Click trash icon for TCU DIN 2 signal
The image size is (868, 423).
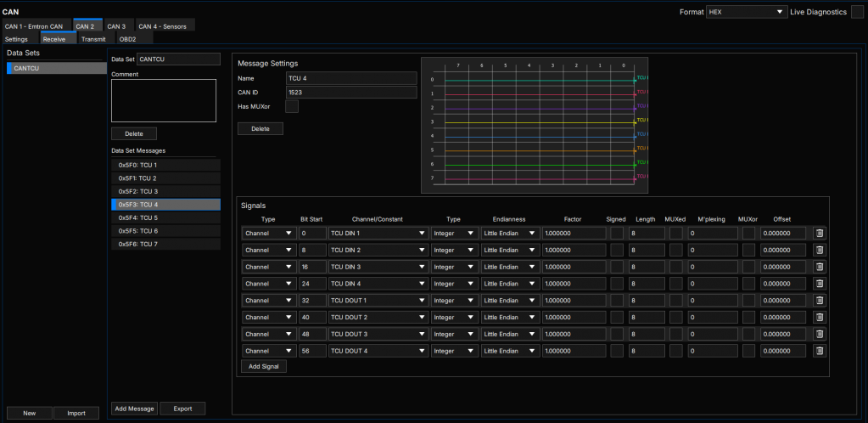[x=819, y=250]
